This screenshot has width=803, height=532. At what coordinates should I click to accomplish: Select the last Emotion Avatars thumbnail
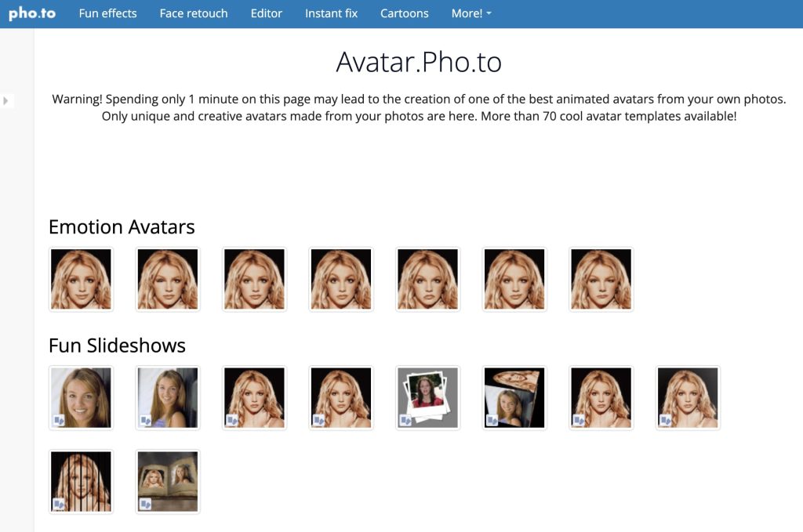pyautogui.click(x=601, y=280)
